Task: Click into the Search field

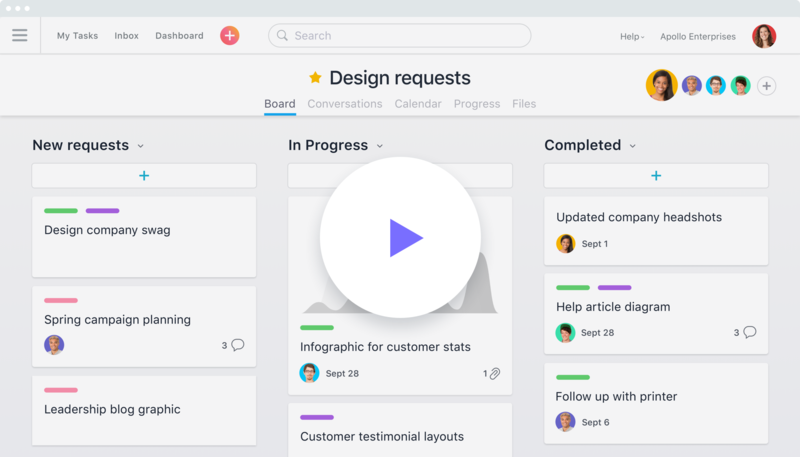Action: (400, 36)
